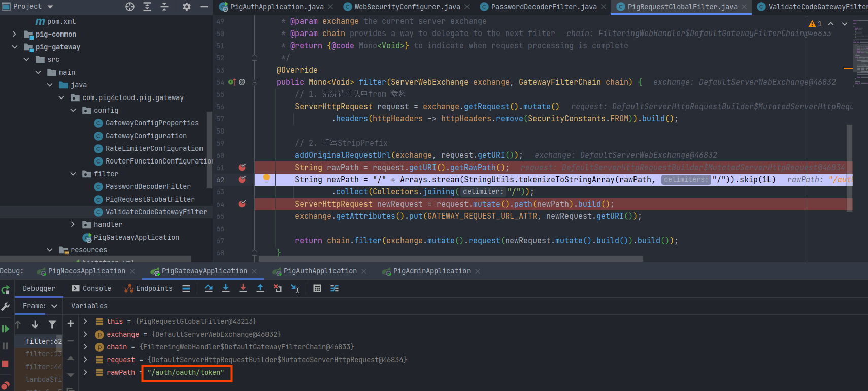Click the Project tree vertical scrollbar
Screen dimensions: 868x391
coord(209,150)
